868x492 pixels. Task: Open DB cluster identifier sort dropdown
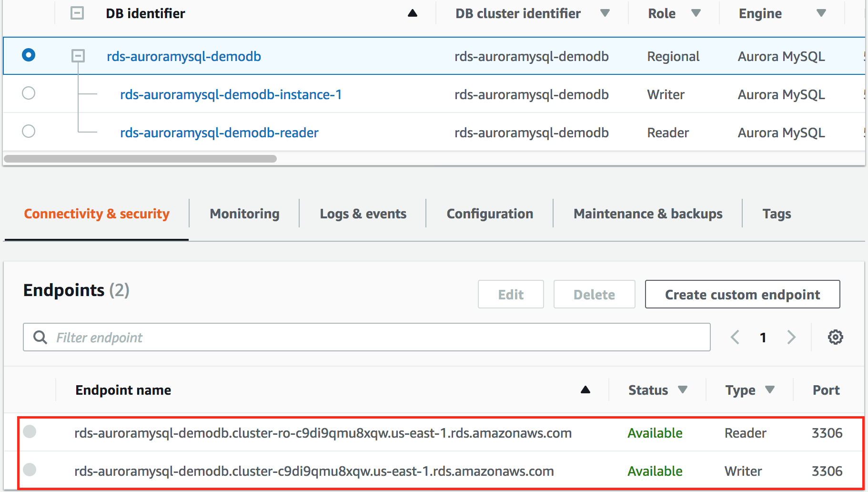605,13
